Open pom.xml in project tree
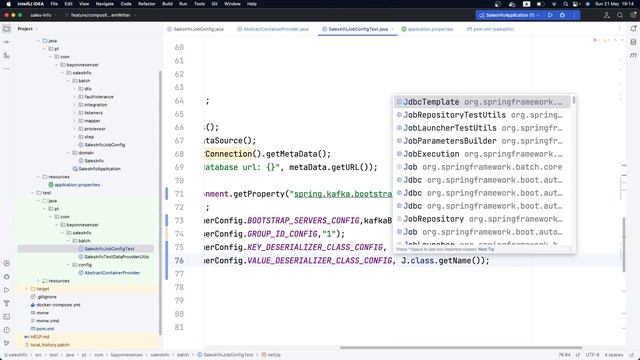 pyautogui.click(x=45, y=329)
